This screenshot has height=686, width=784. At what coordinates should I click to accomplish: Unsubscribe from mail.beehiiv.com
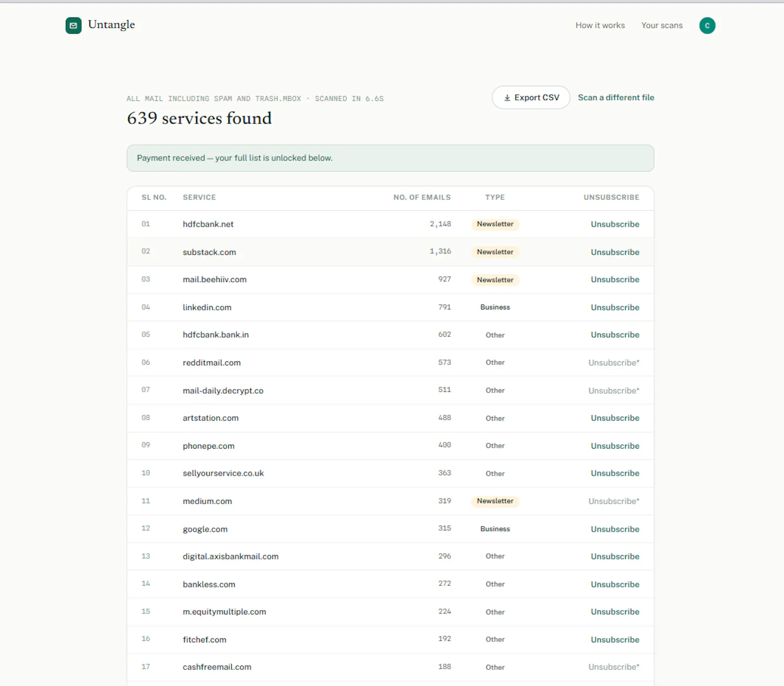pyautogui.click(x=615, y=279)
